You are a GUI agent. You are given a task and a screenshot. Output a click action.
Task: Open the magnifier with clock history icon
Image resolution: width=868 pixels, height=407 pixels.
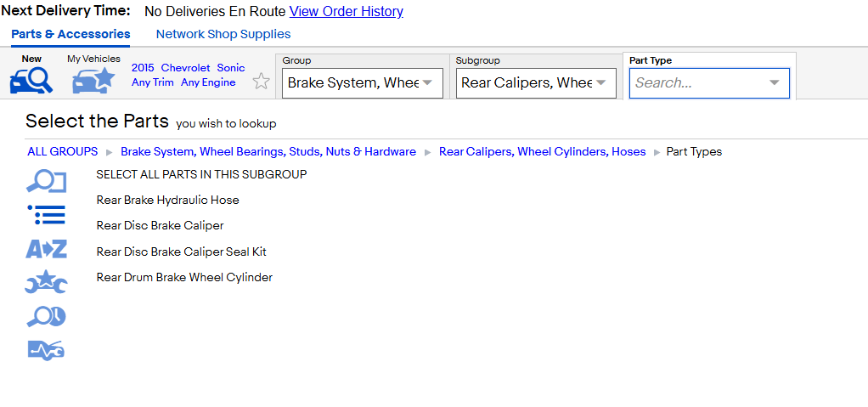pyautogui.click(x=47, y=317)
